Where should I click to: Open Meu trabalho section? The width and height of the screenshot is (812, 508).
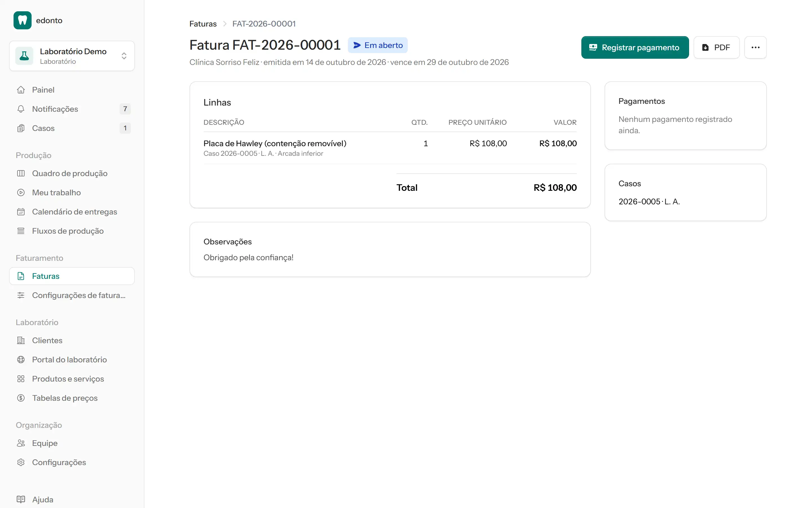pos(72,192)
